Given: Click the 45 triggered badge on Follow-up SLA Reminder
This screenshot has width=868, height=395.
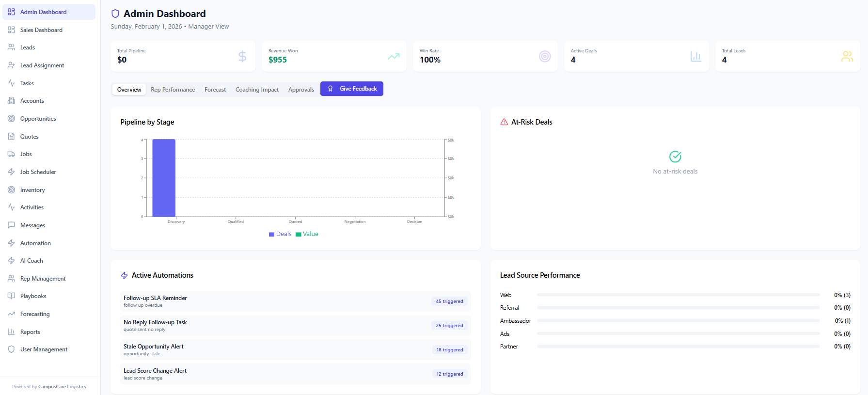Looking at the screenshot, I should coord(449,301).
